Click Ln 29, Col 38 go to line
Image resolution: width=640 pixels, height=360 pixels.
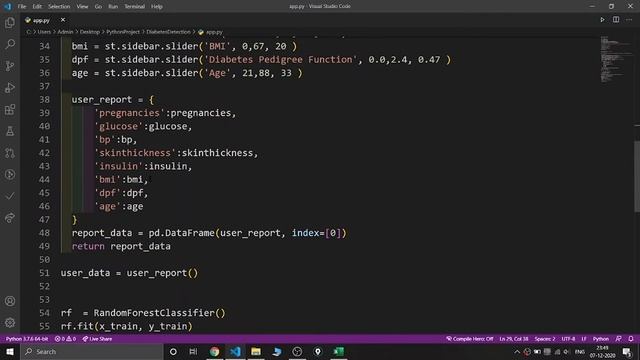pos(514,339)
